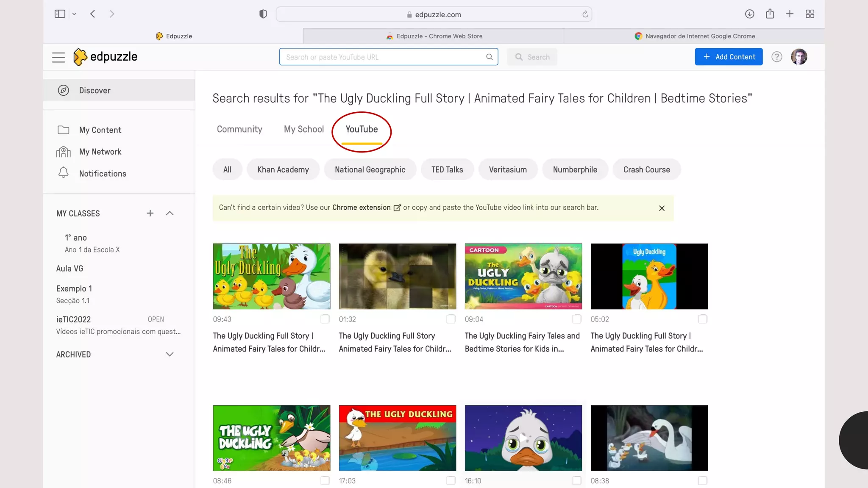Click the magnifier icon inside the search field
The width and height of the screenshot is (868, 488).
(x=489, y=57)
